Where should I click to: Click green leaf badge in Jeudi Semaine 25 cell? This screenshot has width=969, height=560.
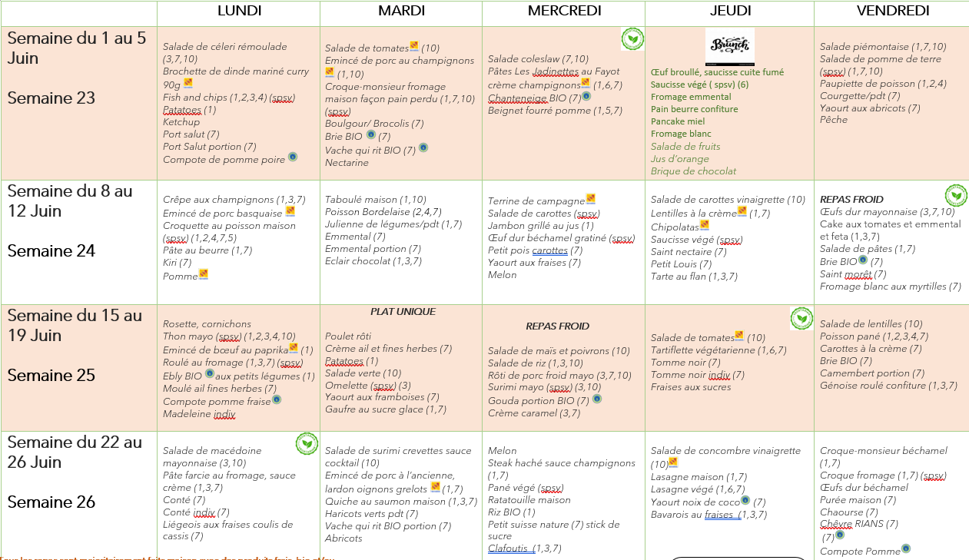click(x=801, y=318)
